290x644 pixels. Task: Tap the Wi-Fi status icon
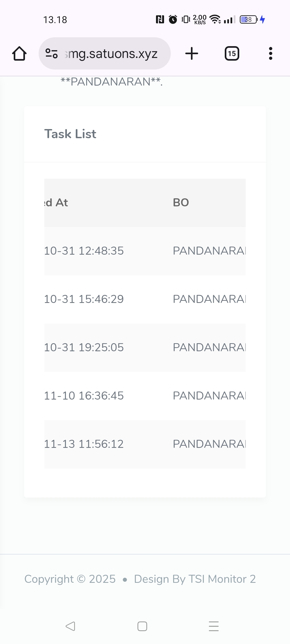215,19
